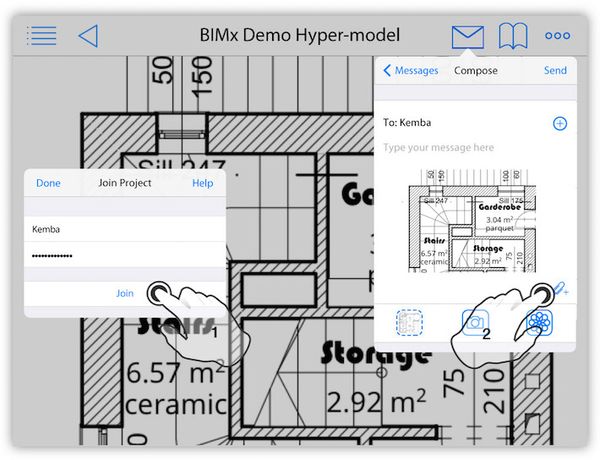This screenshot has width=600, height=460.
Task: Select the password field
Action: pyautogui.click(x=125, y=255)
